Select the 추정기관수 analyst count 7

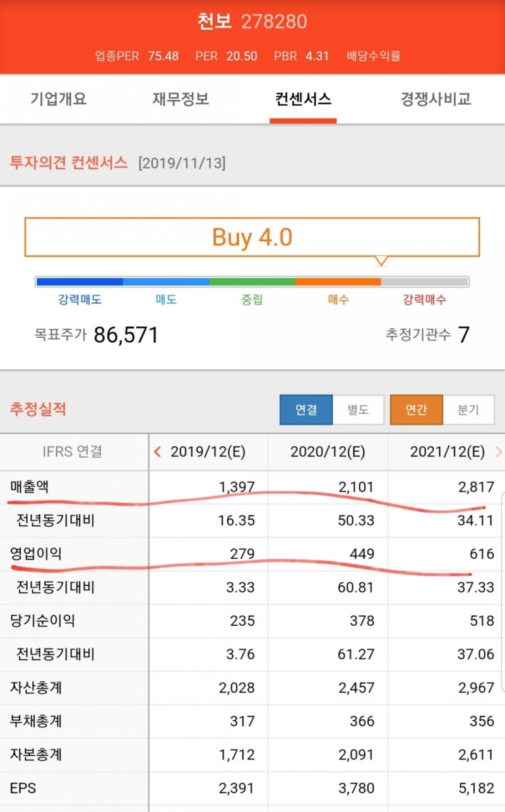click(x=465, y=335)
